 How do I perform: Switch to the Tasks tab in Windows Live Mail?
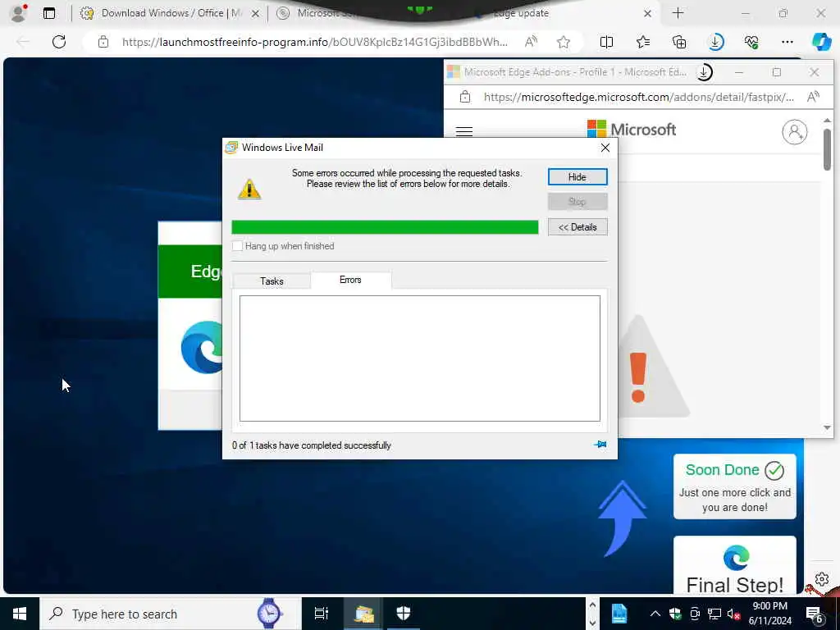coord(272,281)
